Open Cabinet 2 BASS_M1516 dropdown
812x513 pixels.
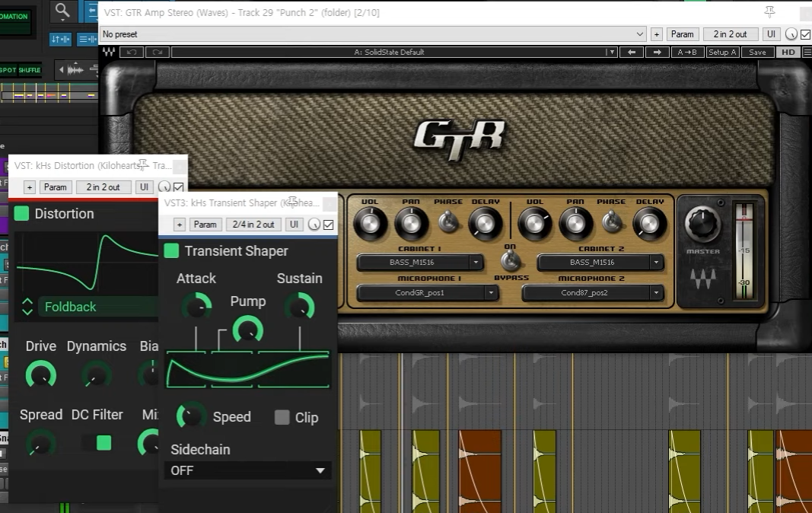click(x=600, y=262)
